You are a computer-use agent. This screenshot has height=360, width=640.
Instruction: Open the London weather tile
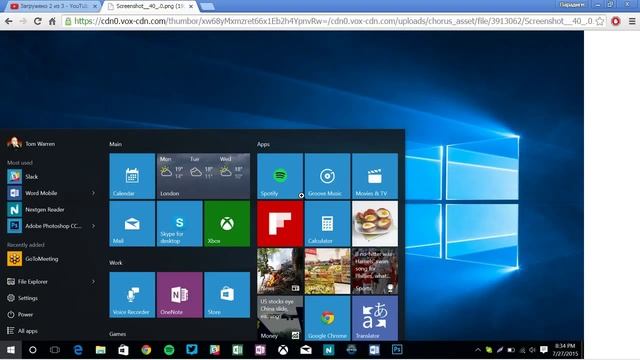(203, 176)
